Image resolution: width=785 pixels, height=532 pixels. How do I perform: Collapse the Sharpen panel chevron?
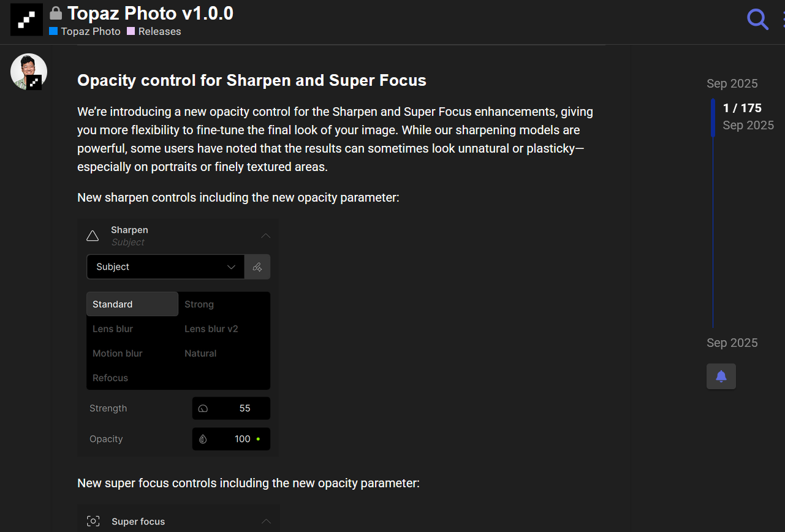click(x=266, y=236)
